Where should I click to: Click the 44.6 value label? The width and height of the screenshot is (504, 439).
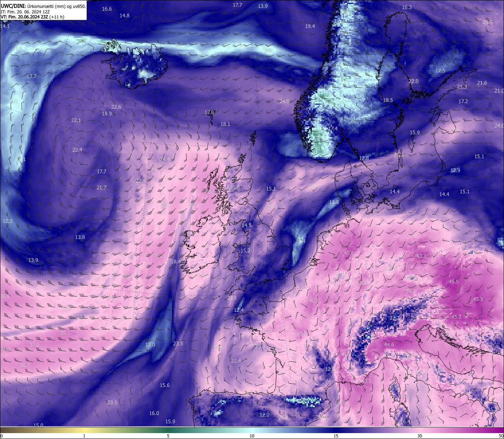(x=389, y=345)
